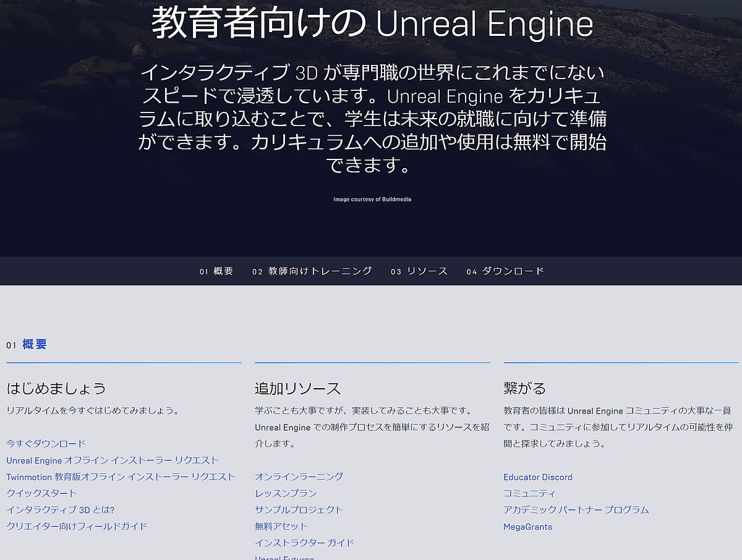Click the 無料アセット link
742x560 pixels.
pyautogui.click(x=281, y=526)
